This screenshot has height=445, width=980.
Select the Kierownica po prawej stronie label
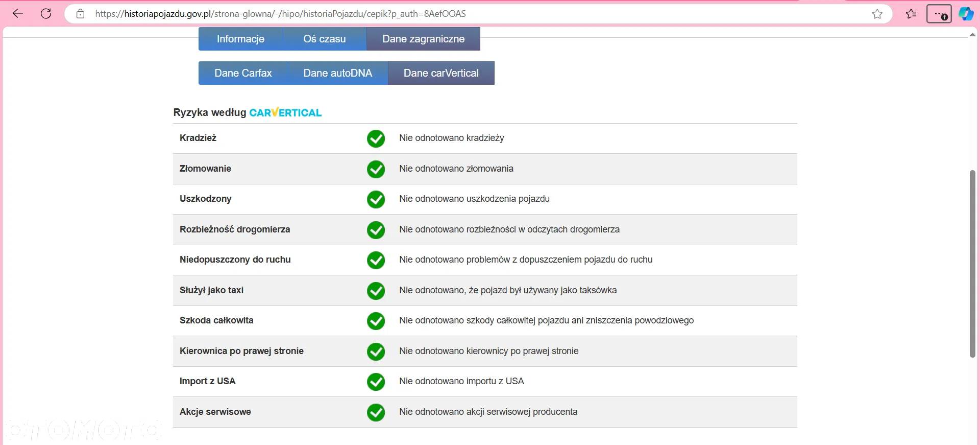241,351
